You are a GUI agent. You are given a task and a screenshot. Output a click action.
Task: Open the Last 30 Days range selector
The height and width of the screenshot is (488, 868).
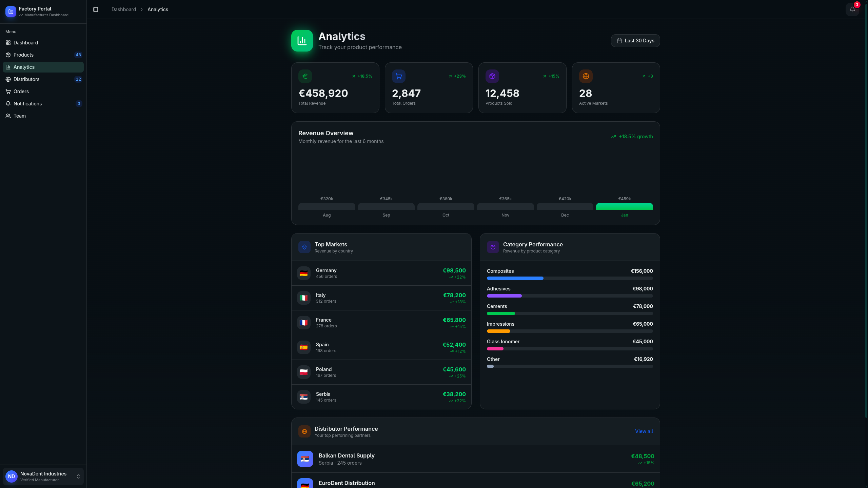coord(635,41)
